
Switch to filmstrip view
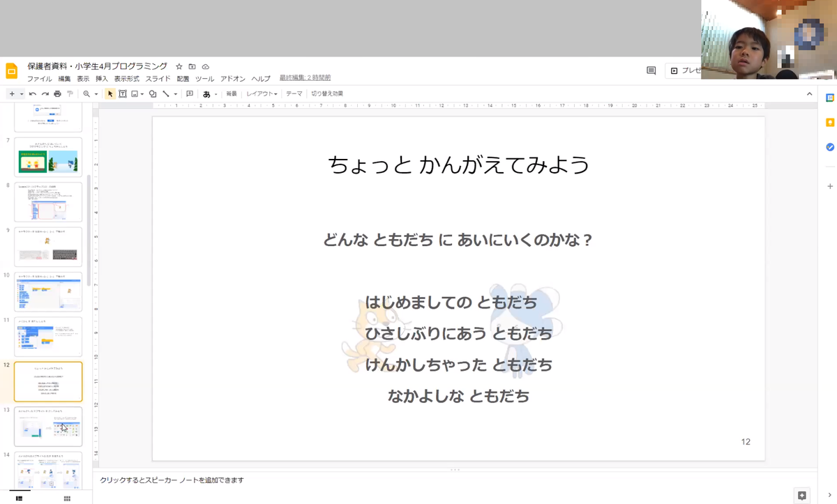coord(19,498)
